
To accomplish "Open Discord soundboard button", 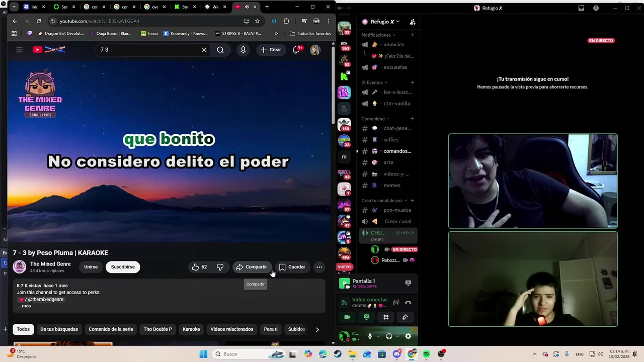I will coord(405,317).
